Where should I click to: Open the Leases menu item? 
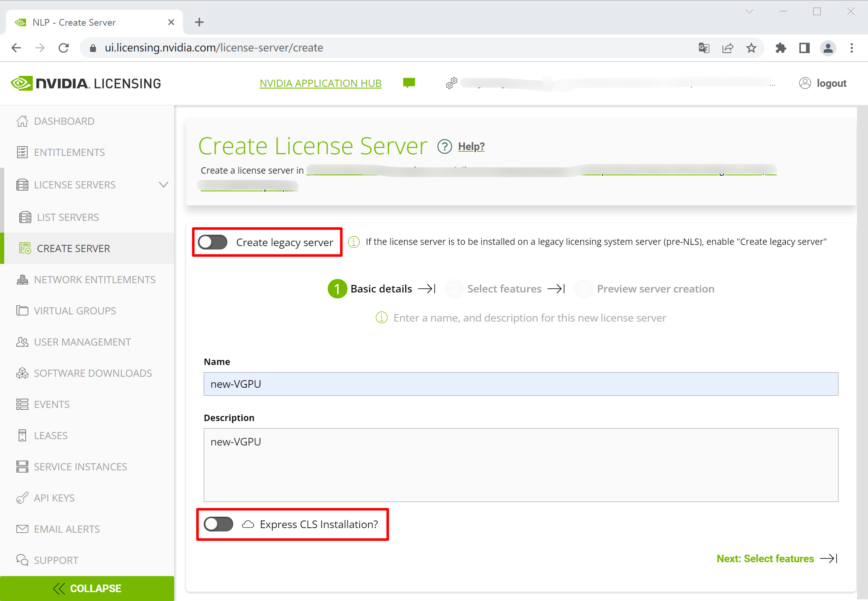(87, 435)
